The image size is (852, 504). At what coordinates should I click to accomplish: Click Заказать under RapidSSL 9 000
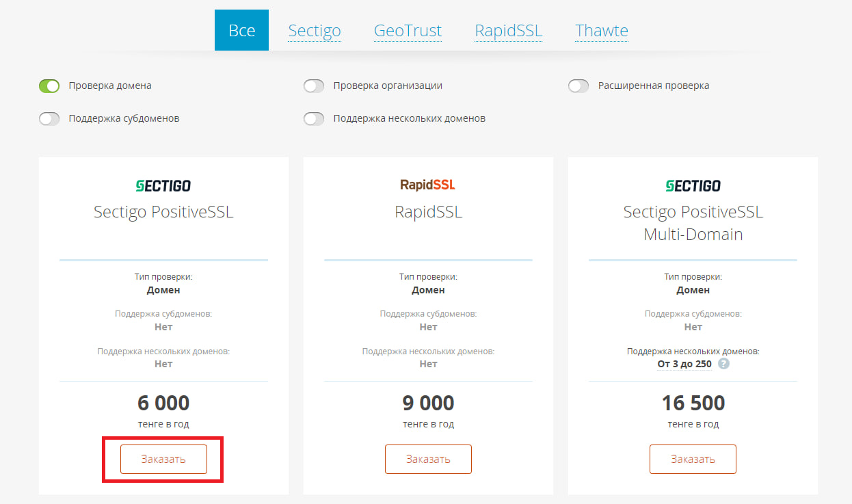(x=428, y=459)
